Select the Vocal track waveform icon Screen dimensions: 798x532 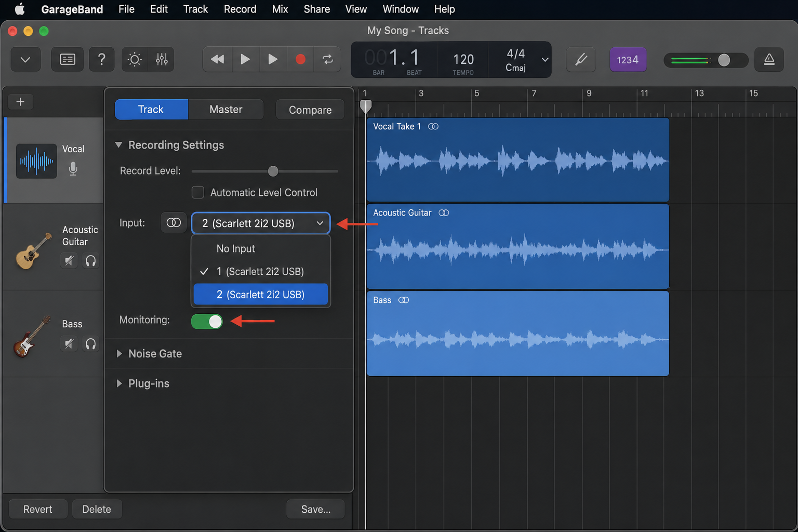pos(36,161)
